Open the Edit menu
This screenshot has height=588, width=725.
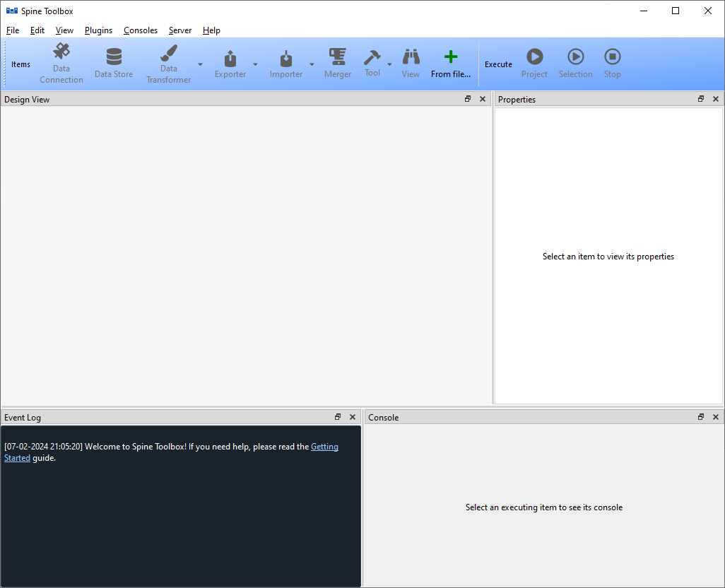click(37, 30)
